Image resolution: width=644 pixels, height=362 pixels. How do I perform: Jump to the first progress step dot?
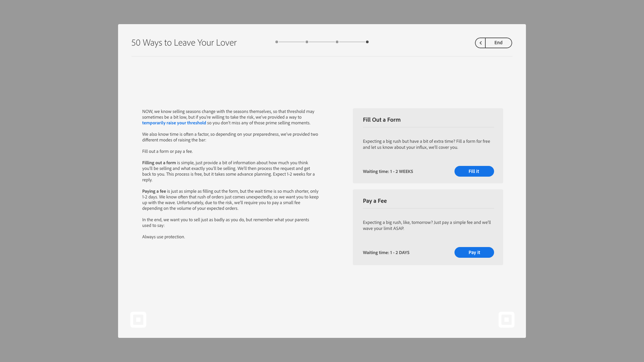(x=277, y=42)
